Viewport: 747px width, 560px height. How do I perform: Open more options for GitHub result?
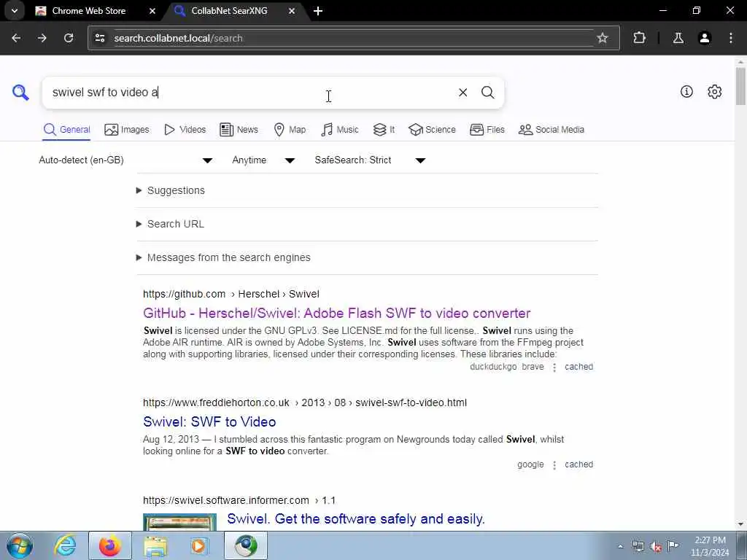pos(554,367)
